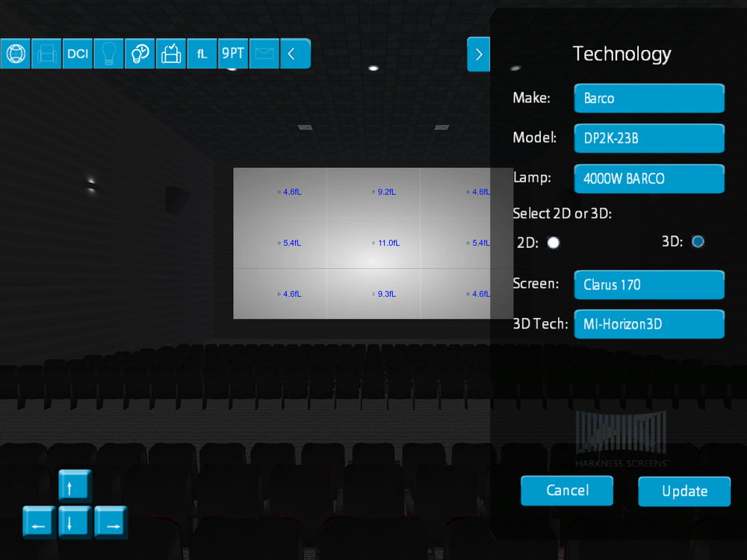Open the Lamp dropdown showing 4000W BARCO
The height and width of the screenshot is (560, 747).
[649, 178]
